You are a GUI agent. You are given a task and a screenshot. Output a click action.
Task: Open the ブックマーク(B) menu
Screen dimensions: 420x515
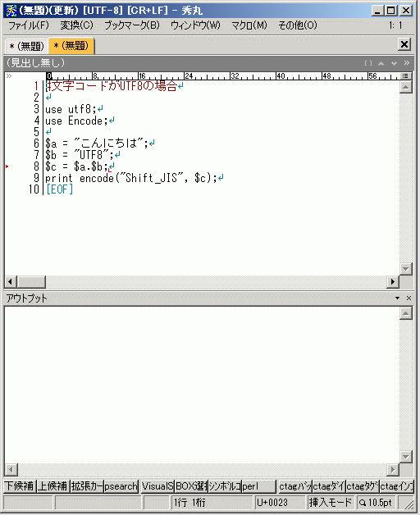point(132,25)
